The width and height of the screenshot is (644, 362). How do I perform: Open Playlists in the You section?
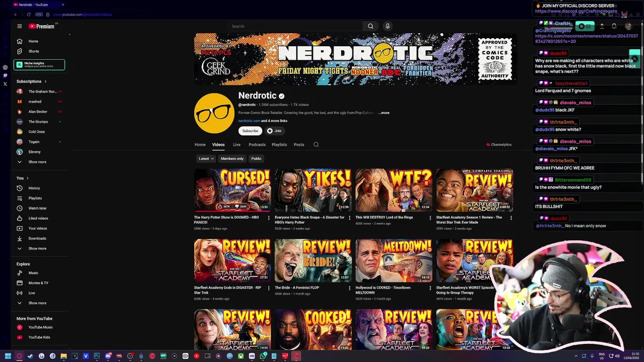click(39, 198)
